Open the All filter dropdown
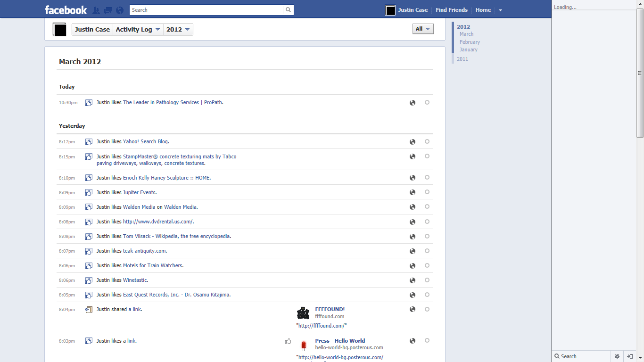 423,29
